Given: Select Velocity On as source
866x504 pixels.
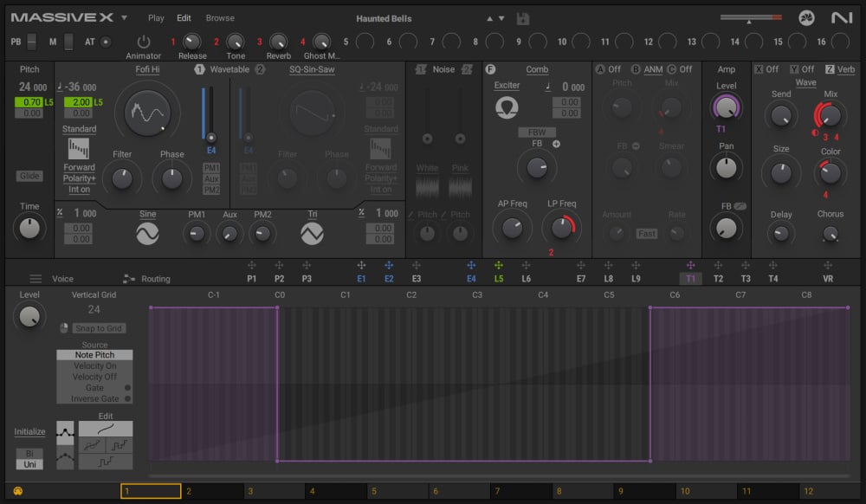Looking at the screenshot, I should (94, 366).
